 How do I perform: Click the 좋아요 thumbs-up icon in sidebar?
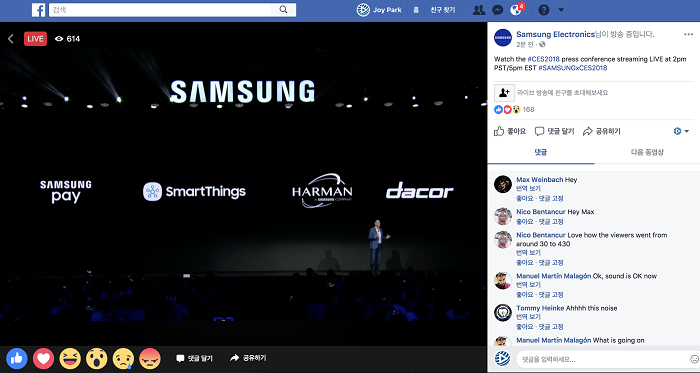tap(499, 131)
